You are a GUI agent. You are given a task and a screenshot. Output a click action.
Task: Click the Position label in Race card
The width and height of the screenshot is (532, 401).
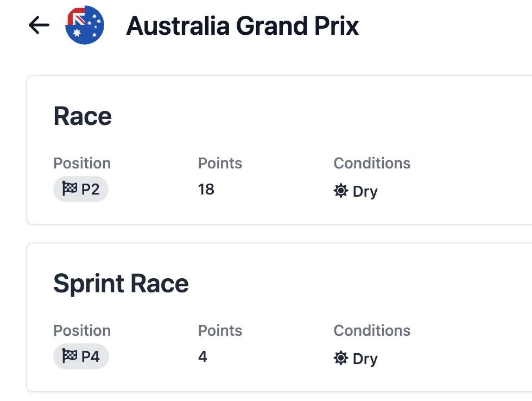click(82, 164)
